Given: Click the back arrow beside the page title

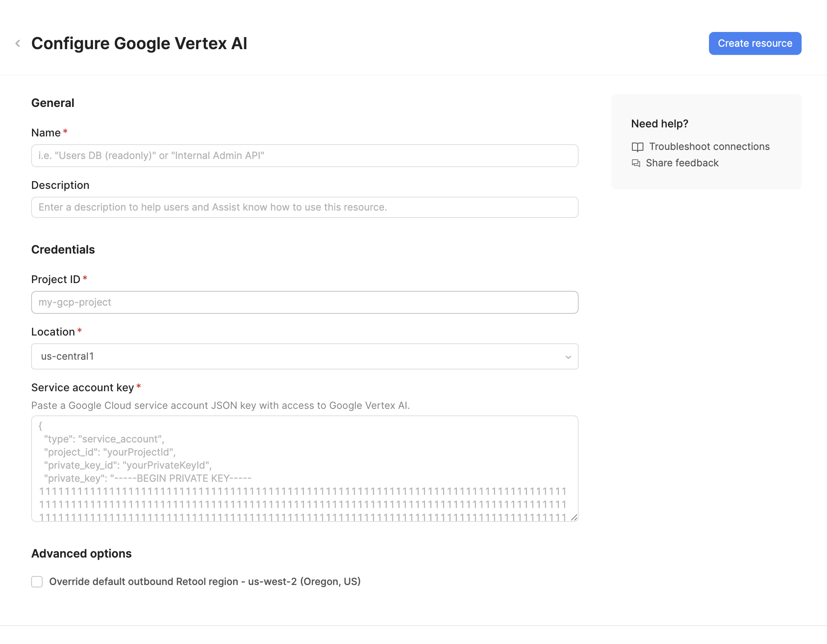Looking at the screenshot, I should 18,43.
